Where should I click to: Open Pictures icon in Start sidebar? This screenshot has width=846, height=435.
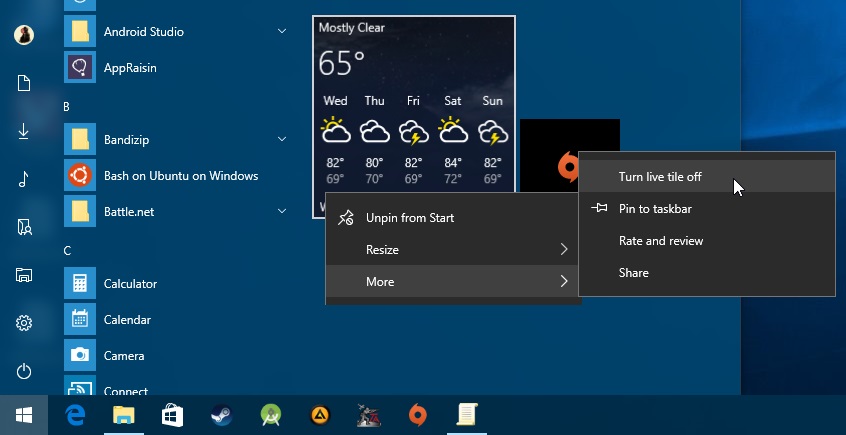coord(24,227)
